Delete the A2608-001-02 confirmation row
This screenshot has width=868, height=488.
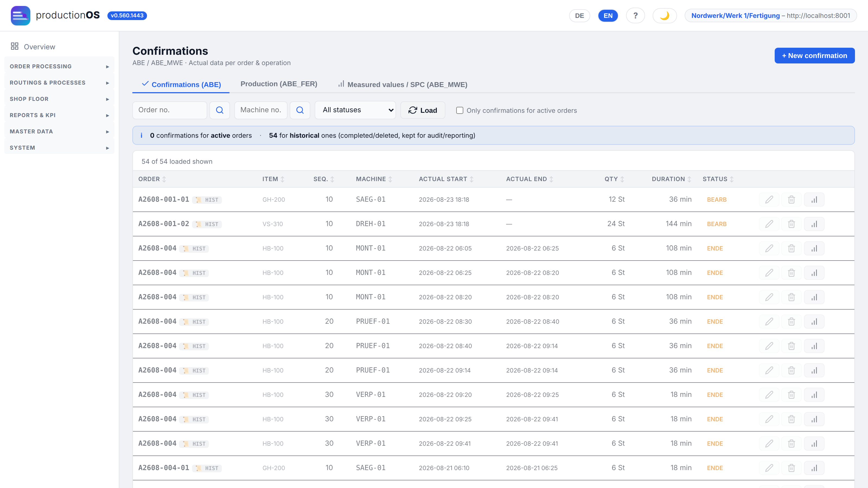coord(792,224)
